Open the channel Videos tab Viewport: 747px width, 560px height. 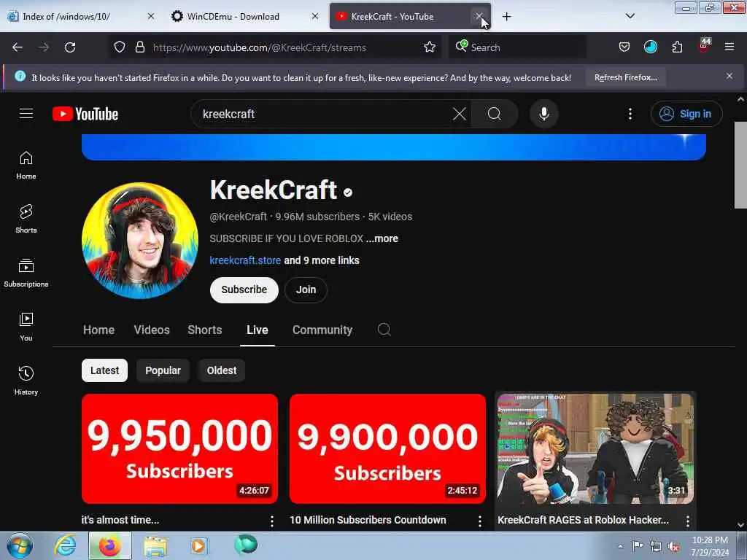[152, 330]
